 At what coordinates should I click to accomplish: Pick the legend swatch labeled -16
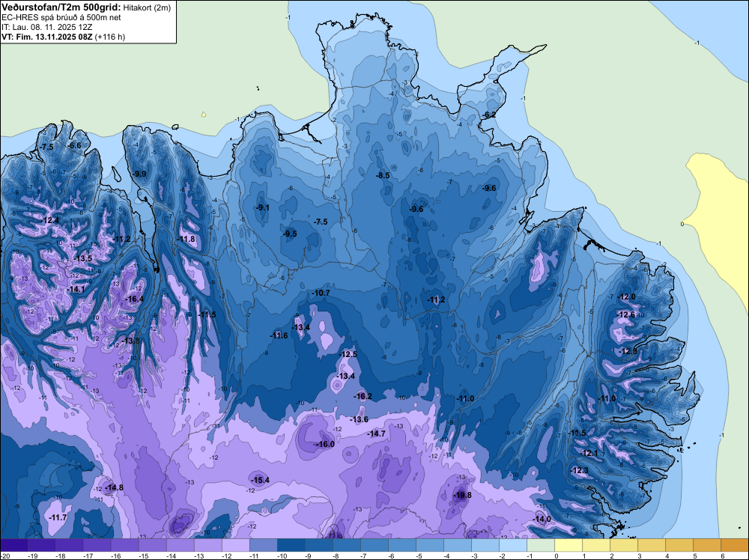click(124, 545)
